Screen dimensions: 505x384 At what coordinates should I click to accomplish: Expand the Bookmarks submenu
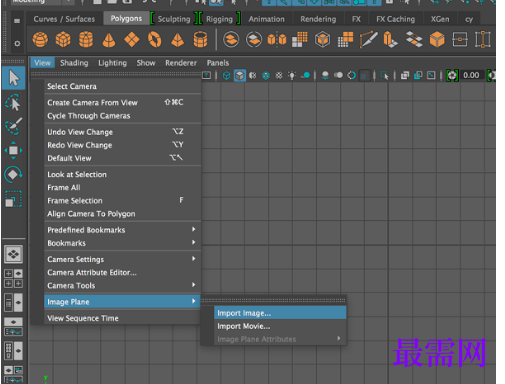click(122, 243)
